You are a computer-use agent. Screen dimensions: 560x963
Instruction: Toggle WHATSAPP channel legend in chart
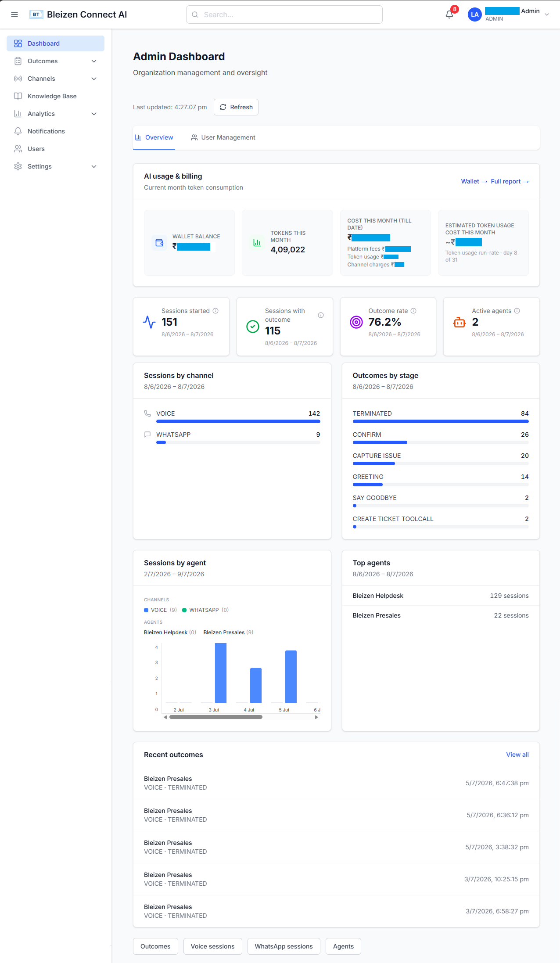point(205,610)
